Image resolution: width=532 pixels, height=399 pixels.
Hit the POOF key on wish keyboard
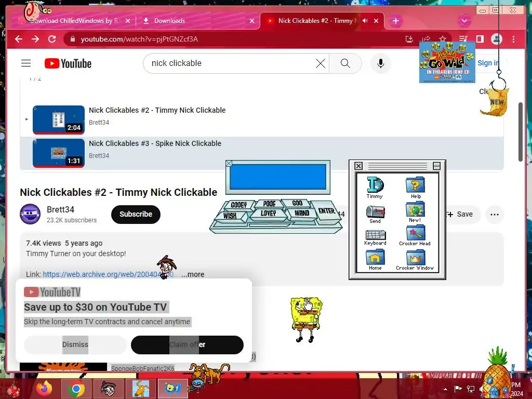click(x=270, y=204)
